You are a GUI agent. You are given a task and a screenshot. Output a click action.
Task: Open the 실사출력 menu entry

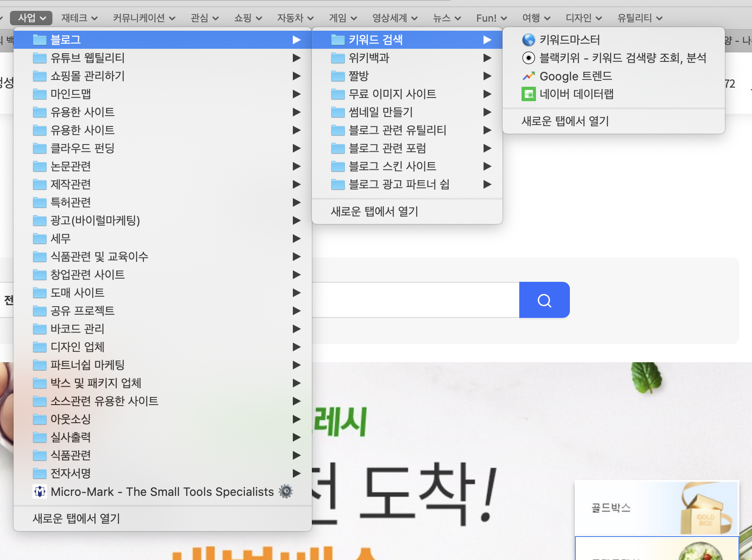click(163, 437)
